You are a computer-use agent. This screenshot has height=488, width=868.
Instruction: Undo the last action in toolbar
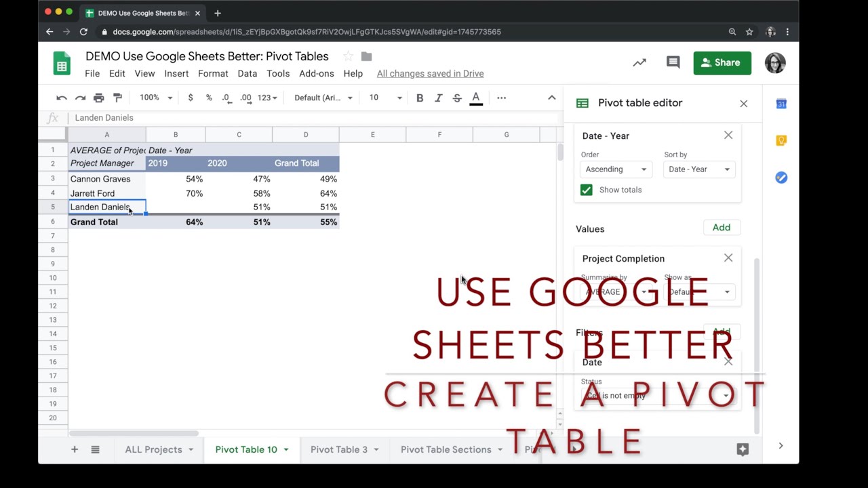coord(62,98)
